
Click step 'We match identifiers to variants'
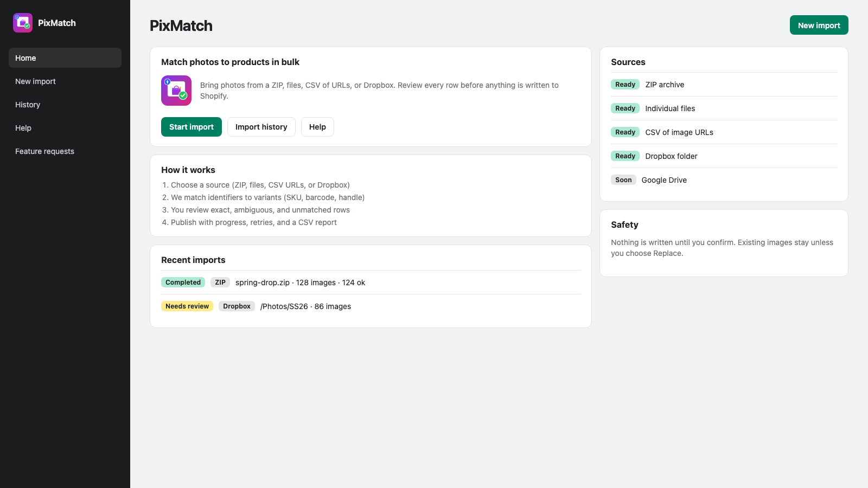pyautogui.click(x=268, y=197)
